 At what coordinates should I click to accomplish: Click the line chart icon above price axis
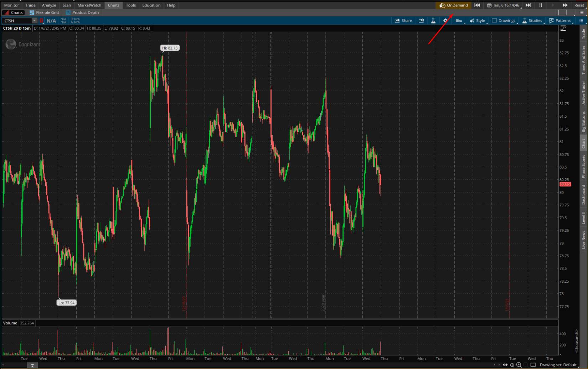coord(563,28)
